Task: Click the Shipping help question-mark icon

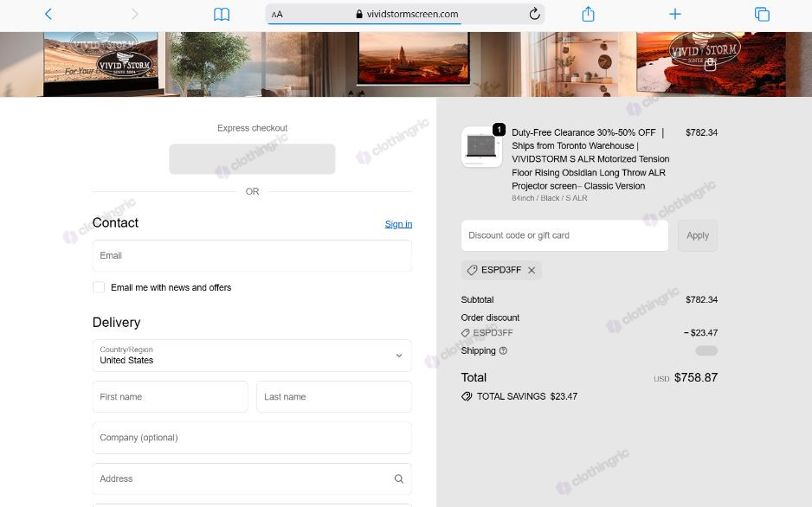Action: coord(503,350)
